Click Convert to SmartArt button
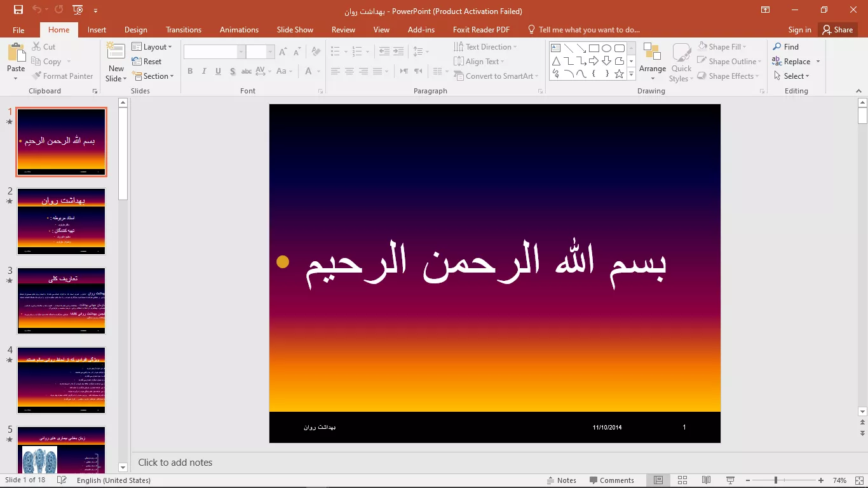Screen dimensions: 868x488 click(x=496, y=76)
